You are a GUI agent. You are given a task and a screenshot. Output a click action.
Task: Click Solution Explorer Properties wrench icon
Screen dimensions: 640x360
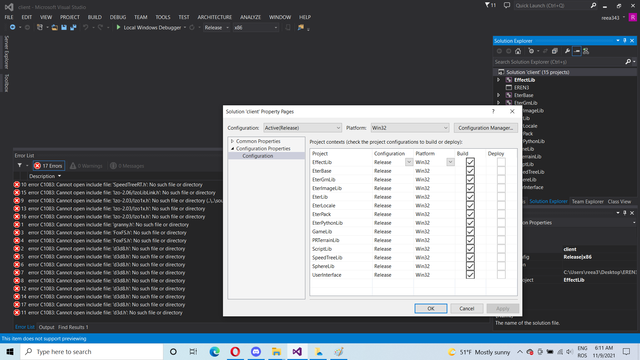tap(567, 51)
